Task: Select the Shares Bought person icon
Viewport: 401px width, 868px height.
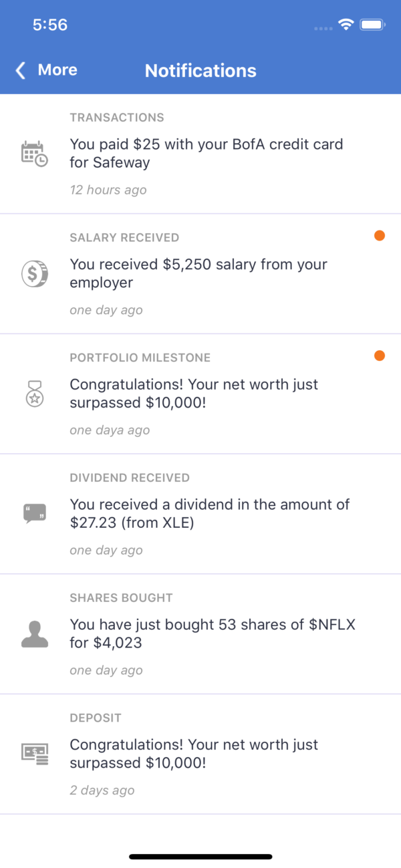Action: pos(35,633)
